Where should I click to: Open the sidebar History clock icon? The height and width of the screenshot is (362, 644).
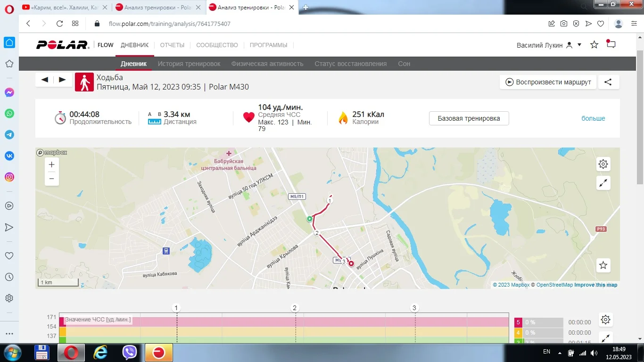(9, 277)
